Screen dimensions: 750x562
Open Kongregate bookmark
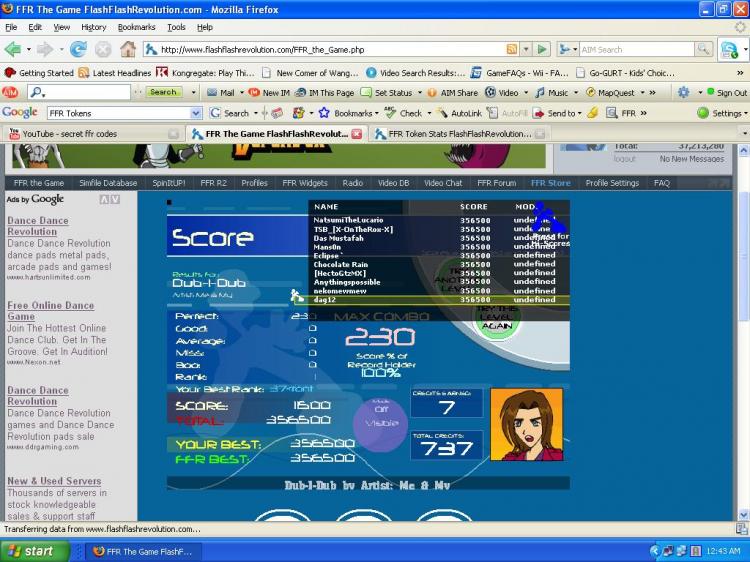coord(206,73)
